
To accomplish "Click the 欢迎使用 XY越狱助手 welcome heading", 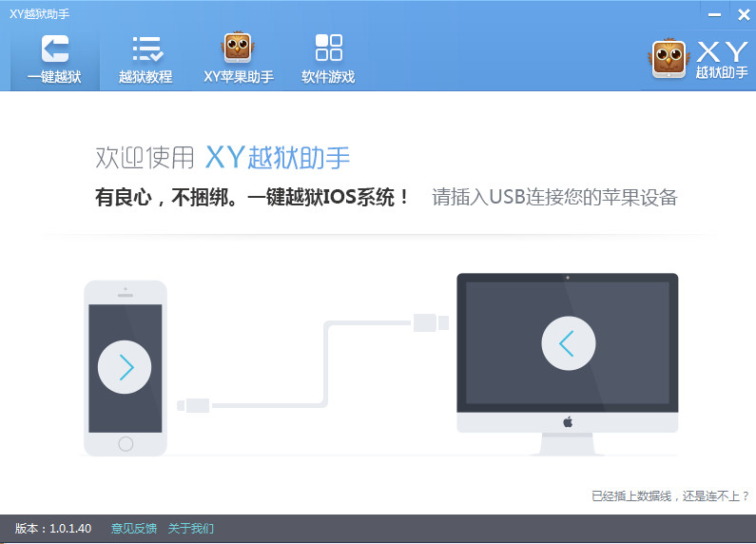I will pyautogui.click(x=230, y=157).
